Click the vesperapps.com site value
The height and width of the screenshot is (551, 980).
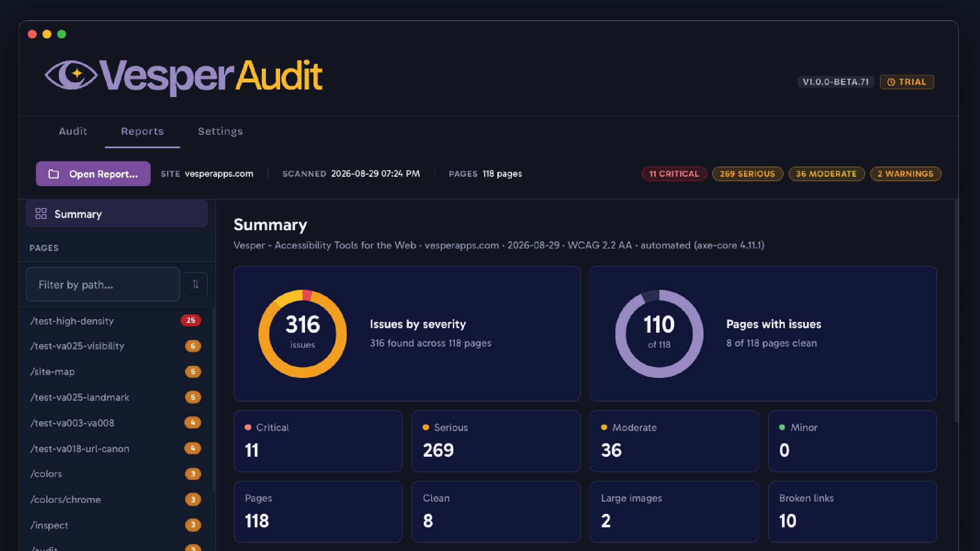[219, 174]
